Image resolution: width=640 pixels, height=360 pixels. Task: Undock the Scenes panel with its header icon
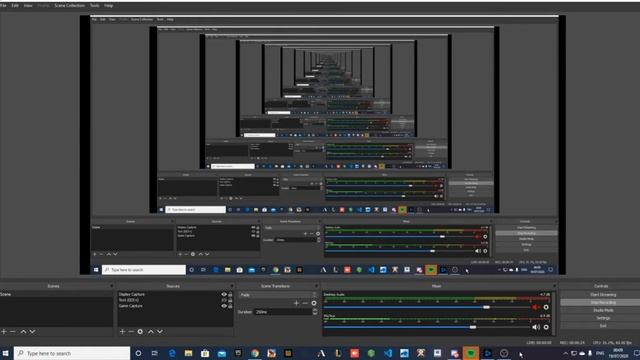(111, 286)
